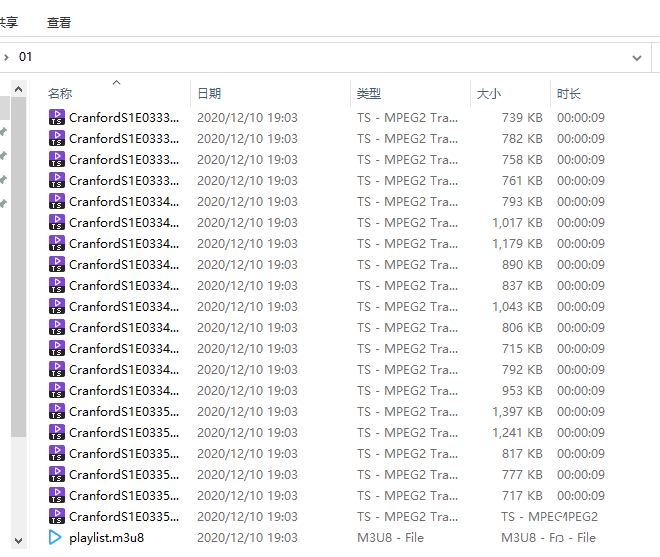This screenshot has height=557, width=660.
Task: Select the TS icon of the 782 KB file
Action: pyautogui.click(x=57, y=139)
